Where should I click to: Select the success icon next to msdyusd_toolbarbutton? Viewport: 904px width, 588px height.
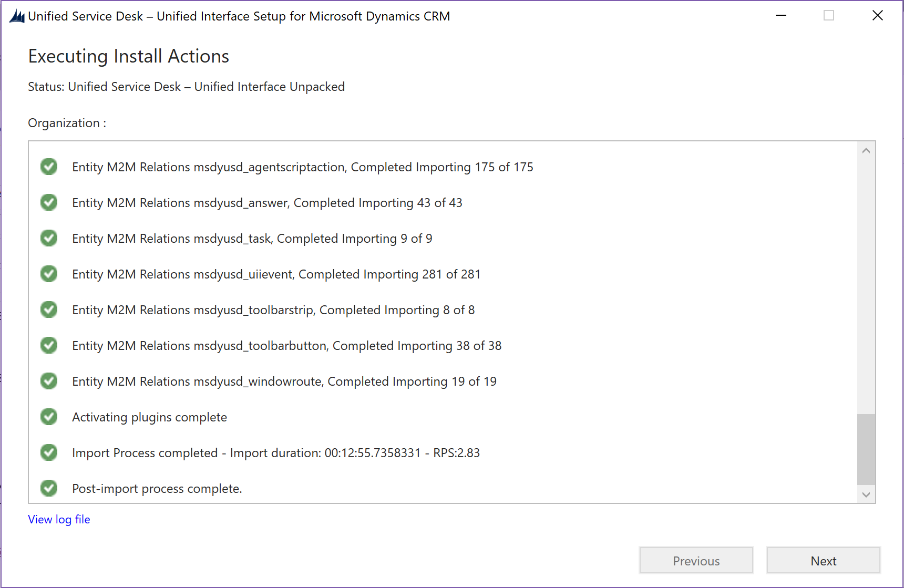pyautogui.click(x=48, y=345)
